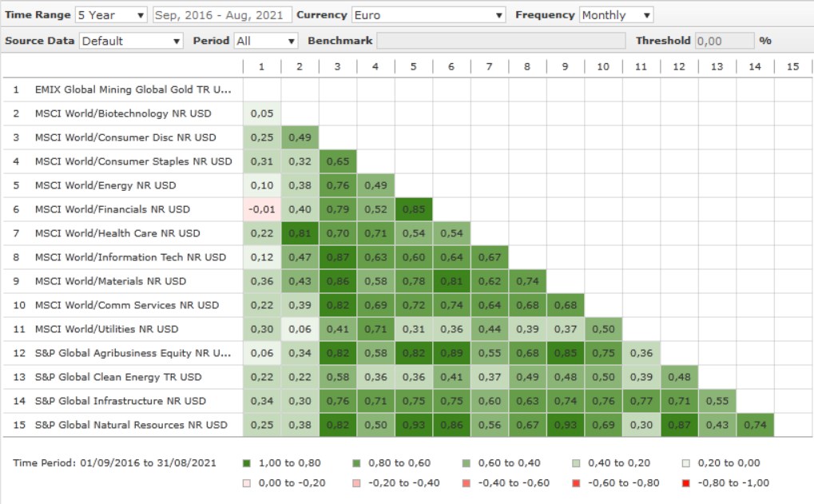Click the date range field Sep 2016 - Aug 2021
The height and width of the screenshot is (504, 814).
tap(221, 15)
